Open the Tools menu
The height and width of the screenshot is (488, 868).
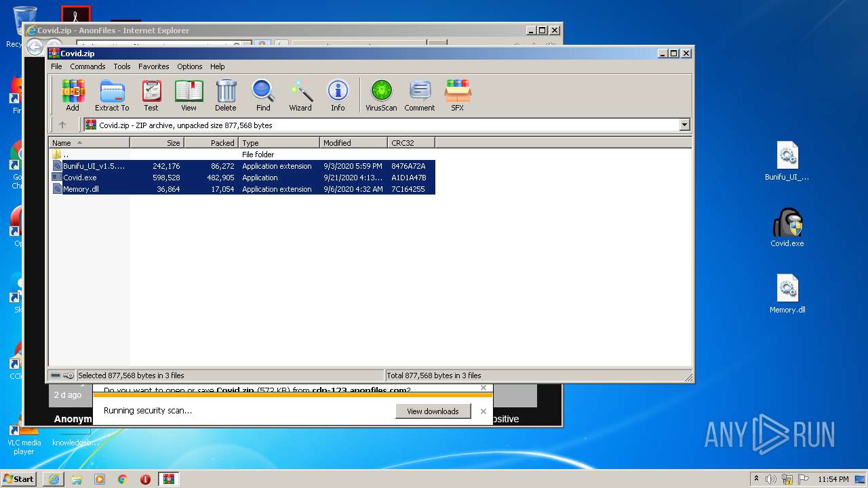[x=122, y=66]
